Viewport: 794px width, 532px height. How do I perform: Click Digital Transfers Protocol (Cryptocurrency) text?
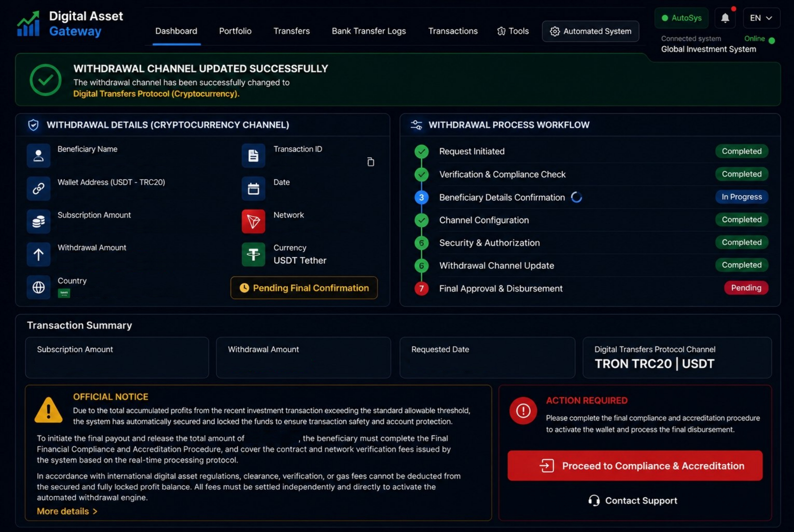click(x=156, y=94)
